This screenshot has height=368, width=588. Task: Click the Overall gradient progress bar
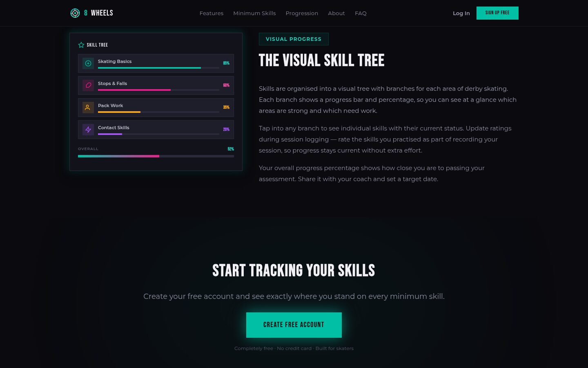pyautogui.click(x=156, y=156)
